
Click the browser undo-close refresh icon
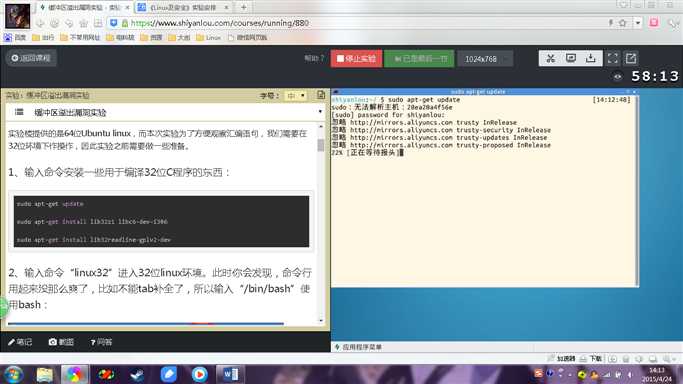[x=69, y=23]
